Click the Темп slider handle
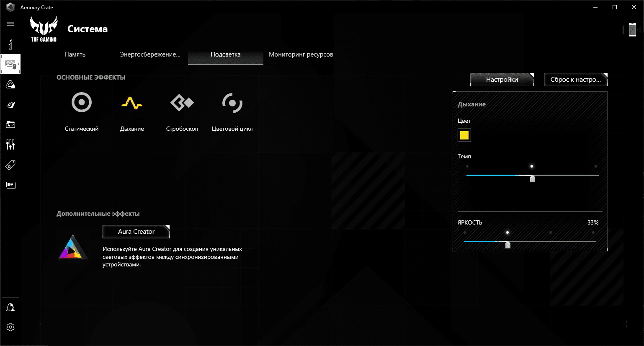Image resolution: width=644 pixels, height=346 pixels. click(x=533, y=179)
